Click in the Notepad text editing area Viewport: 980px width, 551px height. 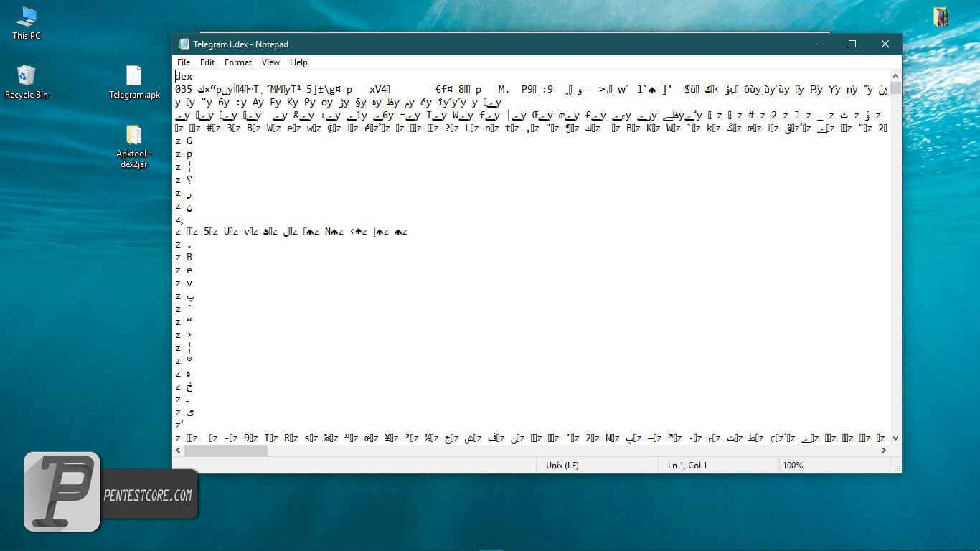click(x=531, y=257)
